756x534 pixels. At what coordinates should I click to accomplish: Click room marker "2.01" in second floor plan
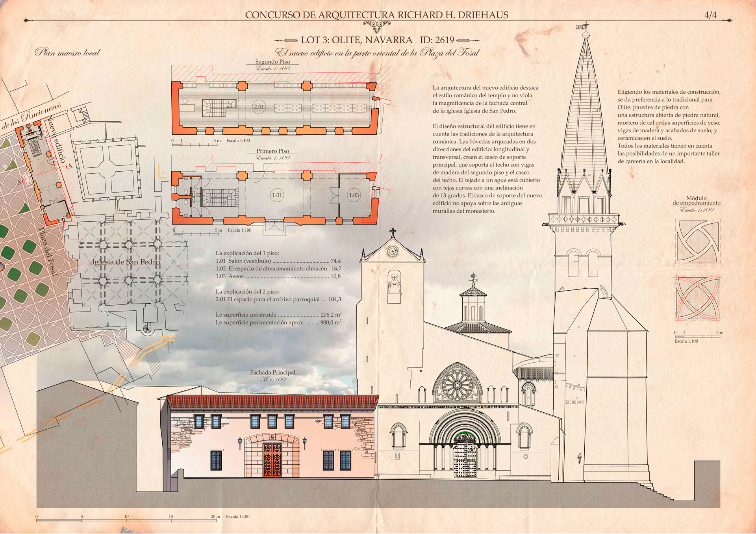[259, 107]
